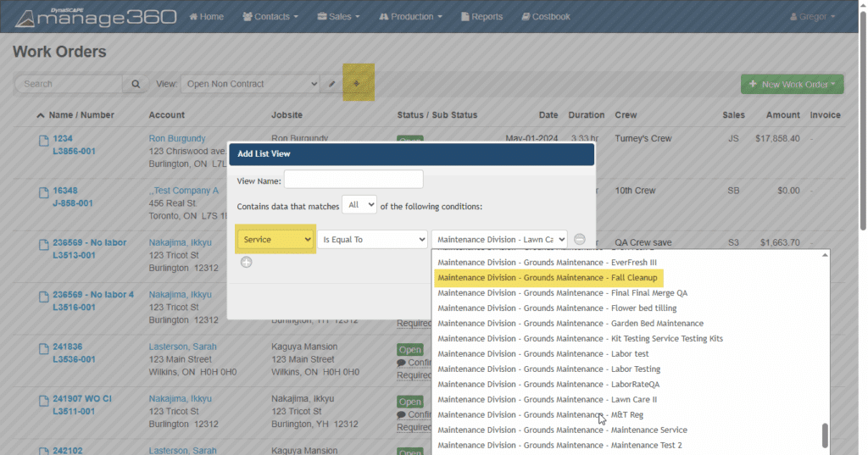Screen dimensions: 868x455
Task: Click the search magnifier icon
Action: (x=135, y=84)
